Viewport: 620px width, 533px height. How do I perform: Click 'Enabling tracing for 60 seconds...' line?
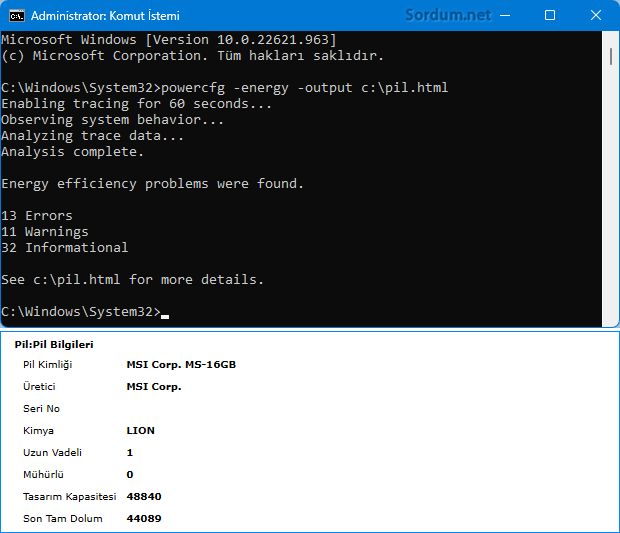pos(136,104)
